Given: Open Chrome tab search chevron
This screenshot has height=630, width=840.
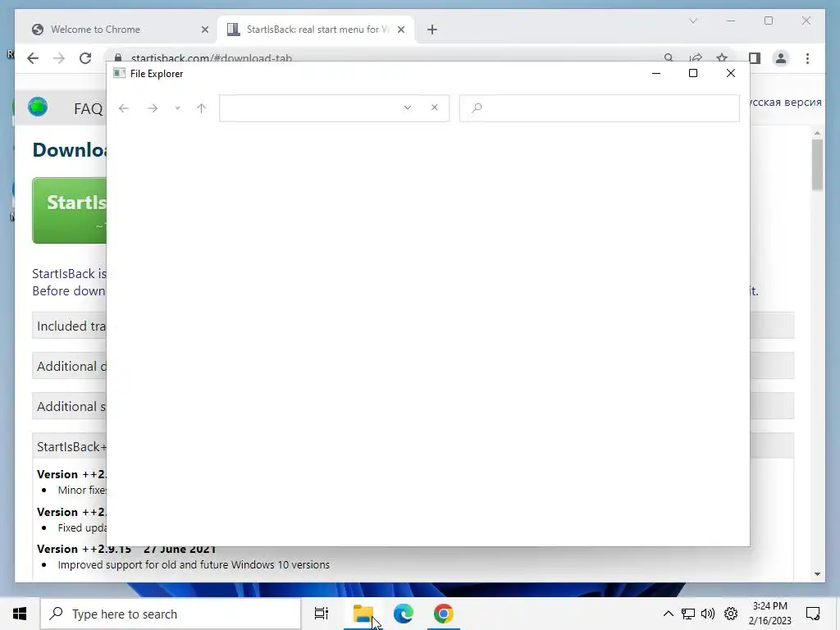Looking at the screenshot, I should pyautogui.click(x=693, y=21).
